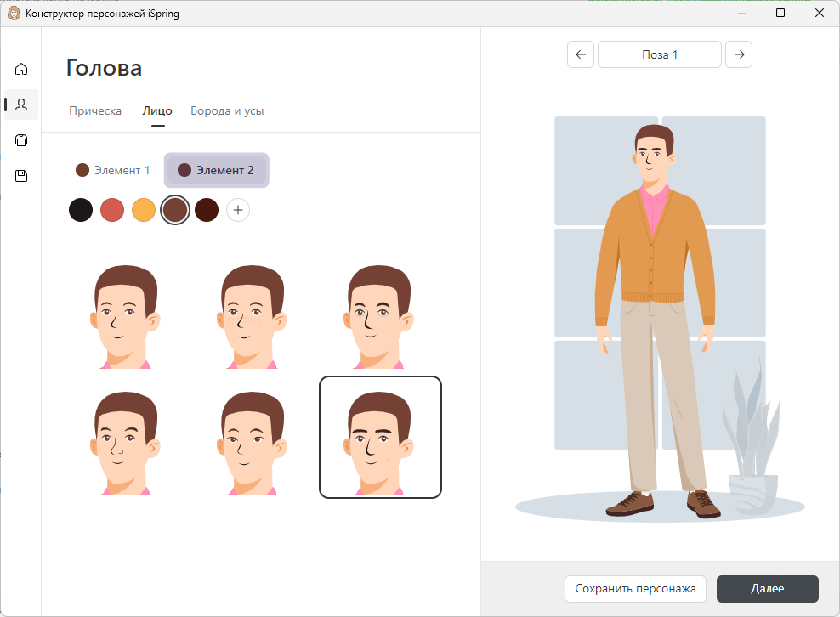Open the Clothing section icon in sidebar
Image resolution: width=840 pixels, height=617 pixels.
pos(21,140)
